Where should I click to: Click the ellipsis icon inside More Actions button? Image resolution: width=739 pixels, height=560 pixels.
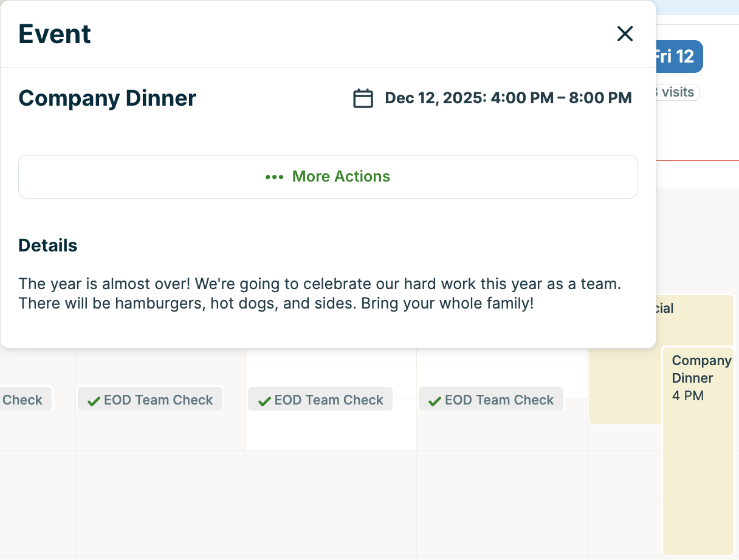pos(275,177)
